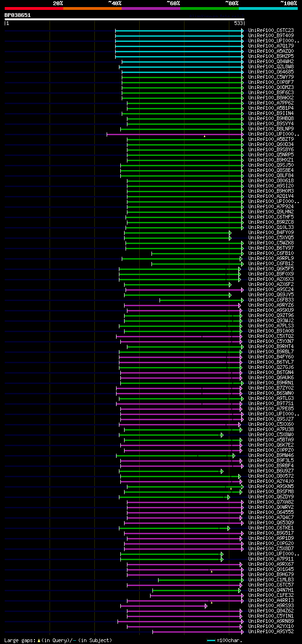Image resolution: width=302 pixels, height=644 pixels.
Task: Click the Large gaps legend text
Action: [59, 640]
